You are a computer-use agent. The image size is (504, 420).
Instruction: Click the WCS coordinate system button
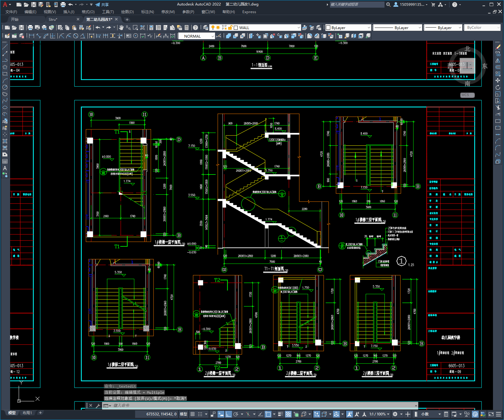click(x=468, y=95)
